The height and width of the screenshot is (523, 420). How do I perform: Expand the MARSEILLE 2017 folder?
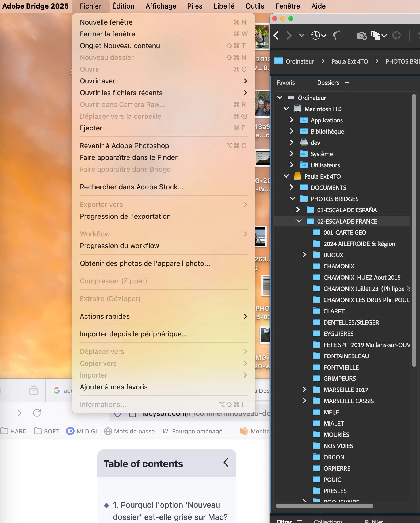point(304,390)
